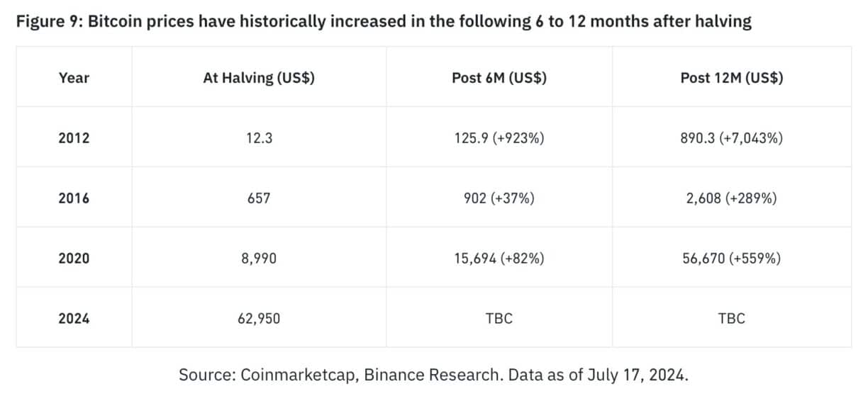Click the 12.3 halving price cell
This screenshot has width=868, height=401.
pos(259,138)
